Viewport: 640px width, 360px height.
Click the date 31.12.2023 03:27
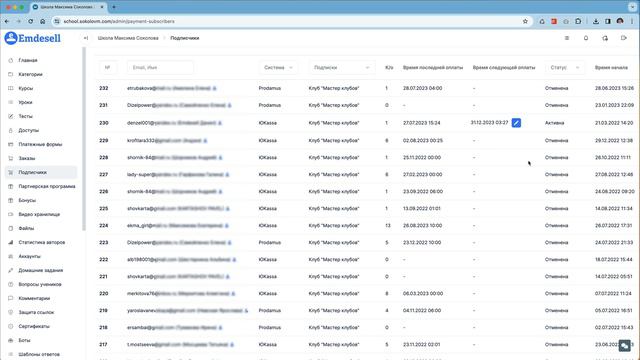point(489,122)
